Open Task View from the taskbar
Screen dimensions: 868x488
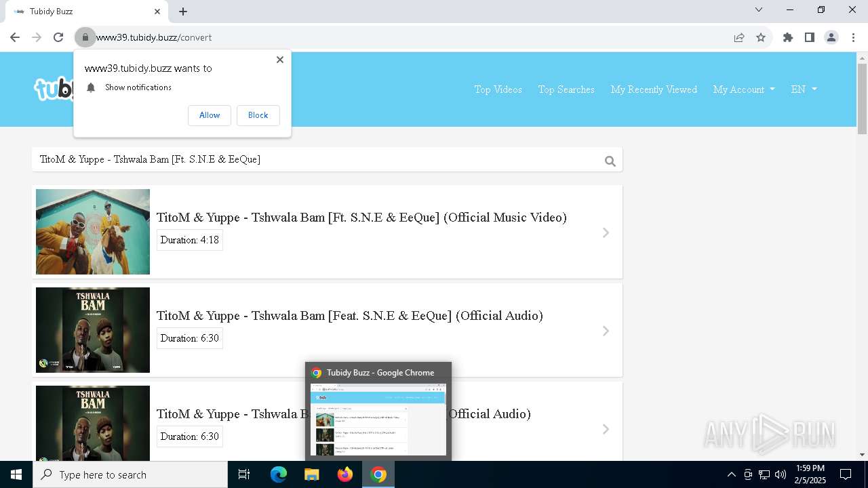[x=244, y=474]
